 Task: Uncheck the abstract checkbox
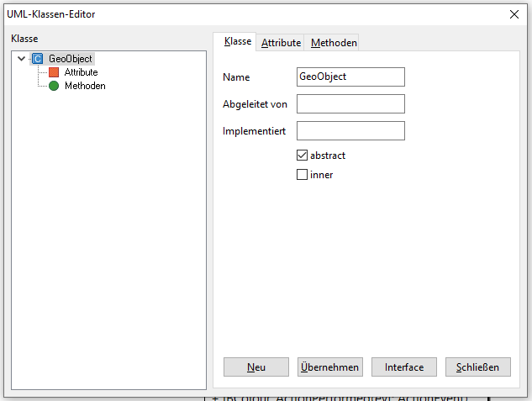click(x=303, y=156)
